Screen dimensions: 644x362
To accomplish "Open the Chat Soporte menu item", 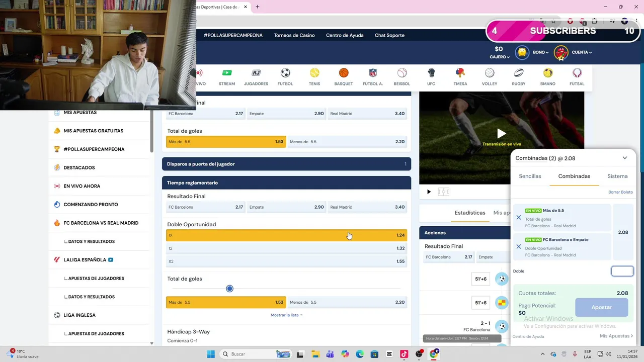I will coord(389,35).
